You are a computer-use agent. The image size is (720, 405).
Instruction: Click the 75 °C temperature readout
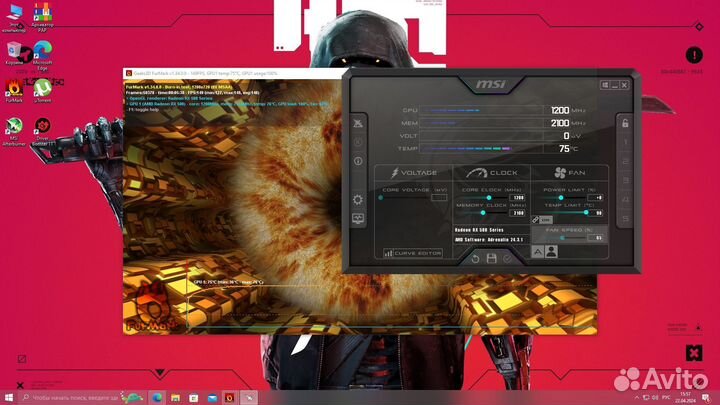[568, 148]
